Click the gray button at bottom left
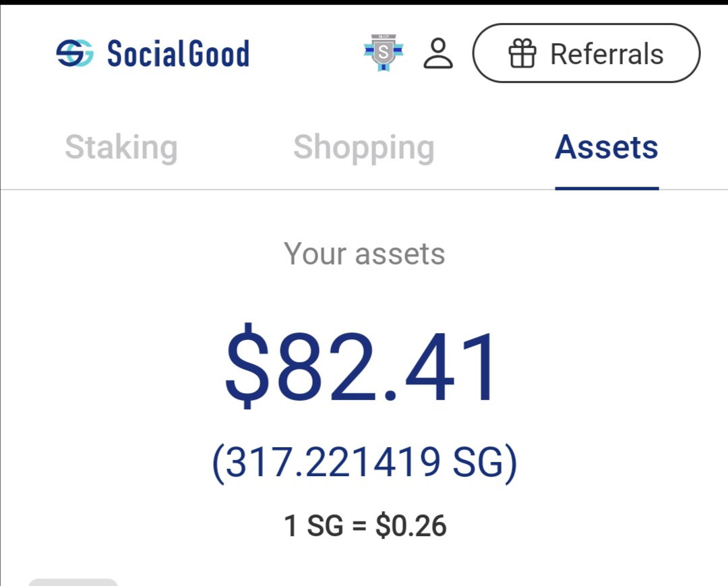The image size is (728, 586). (73, 582)
